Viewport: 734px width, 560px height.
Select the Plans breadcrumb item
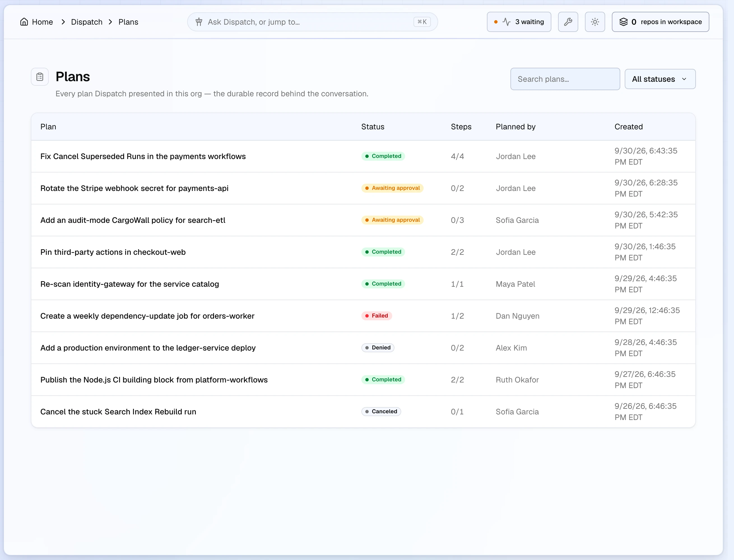[128, 22]
